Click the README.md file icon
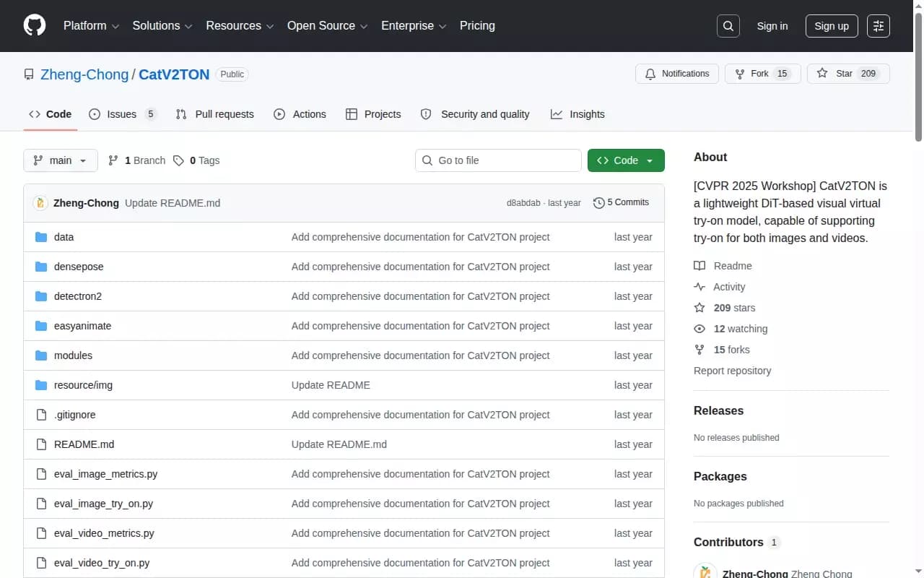Screen dimensions: 924x578 point(41,444)
